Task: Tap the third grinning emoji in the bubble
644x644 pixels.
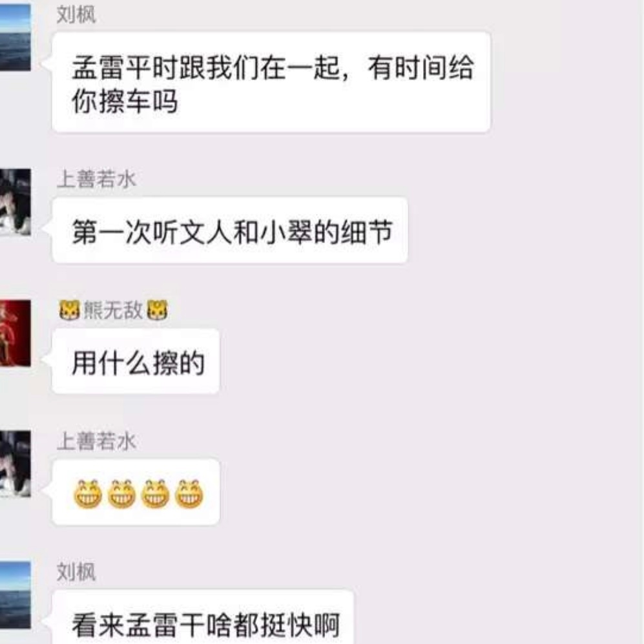Action: (x=155, y=493)
